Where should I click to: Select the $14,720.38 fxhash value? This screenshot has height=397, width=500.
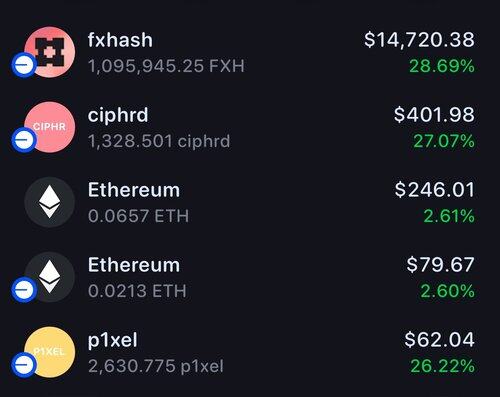[x=419, y=40]
